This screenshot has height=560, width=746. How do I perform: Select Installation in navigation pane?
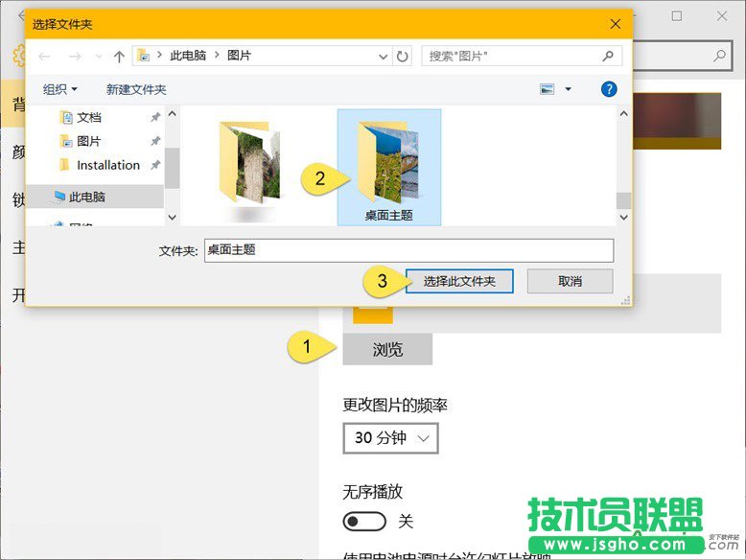click(107, 165)
